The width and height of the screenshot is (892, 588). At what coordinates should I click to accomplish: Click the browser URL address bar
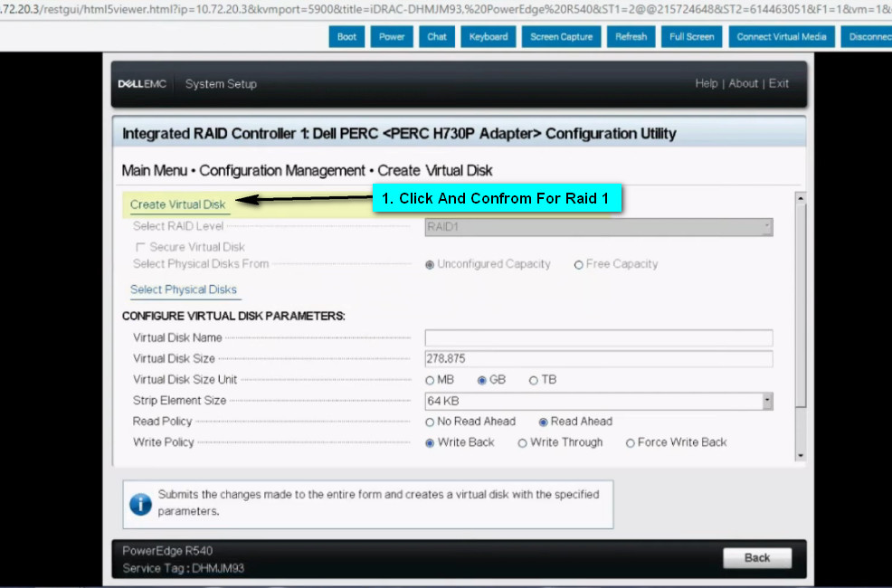click(446, 9)
